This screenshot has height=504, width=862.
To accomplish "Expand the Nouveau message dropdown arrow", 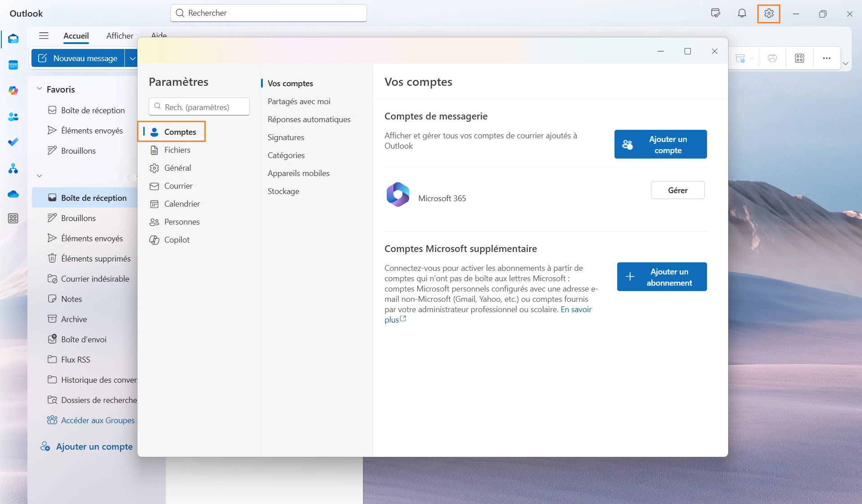I will pyautogui.click(x=132, y=58).
